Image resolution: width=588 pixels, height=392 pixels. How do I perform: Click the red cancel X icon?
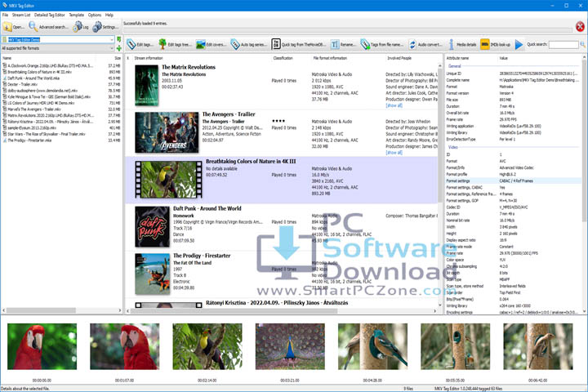tap(580, 27)
